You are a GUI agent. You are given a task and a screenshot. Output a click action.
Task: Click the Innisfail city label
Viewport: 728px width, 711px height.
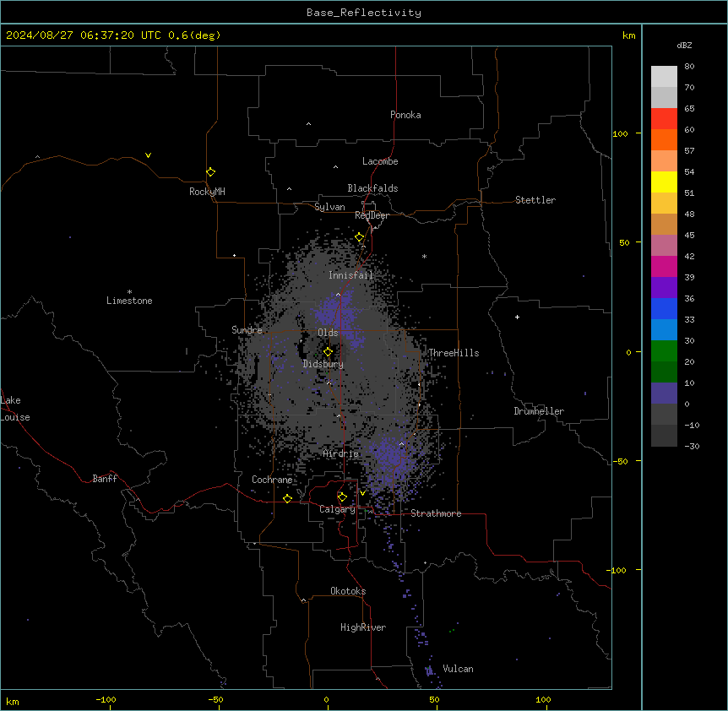tap(350, 275)
